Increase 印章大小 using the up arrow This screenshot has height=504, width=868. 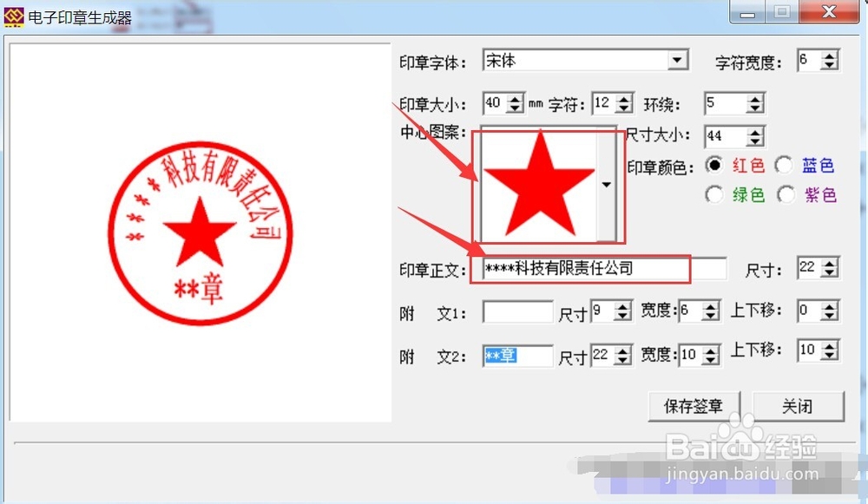(515, 99)
